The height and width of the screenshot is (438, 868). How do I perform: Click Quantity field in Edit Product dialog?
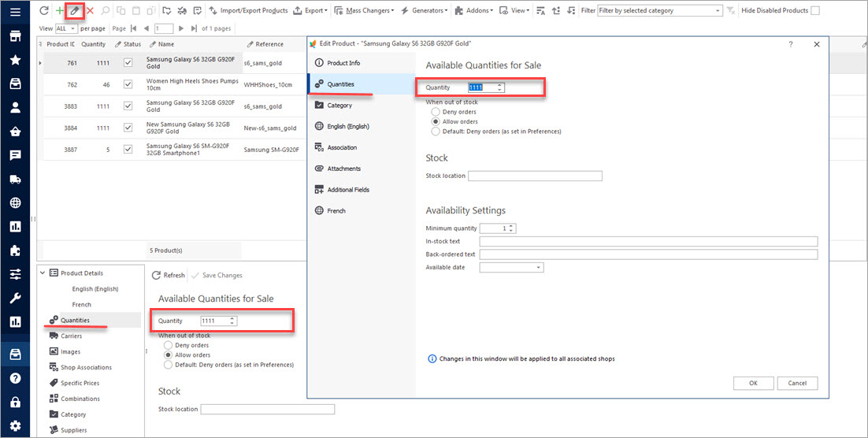pos(487,87)
